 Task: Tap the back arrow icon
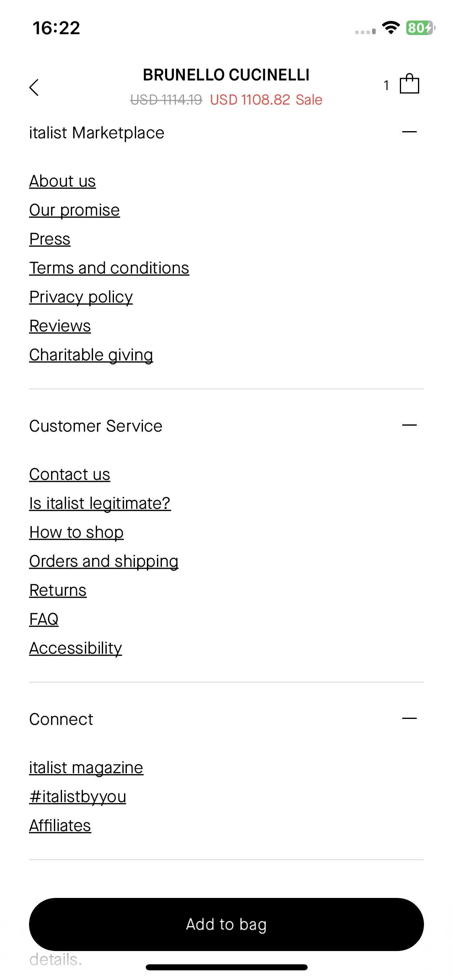click(34, 87)
